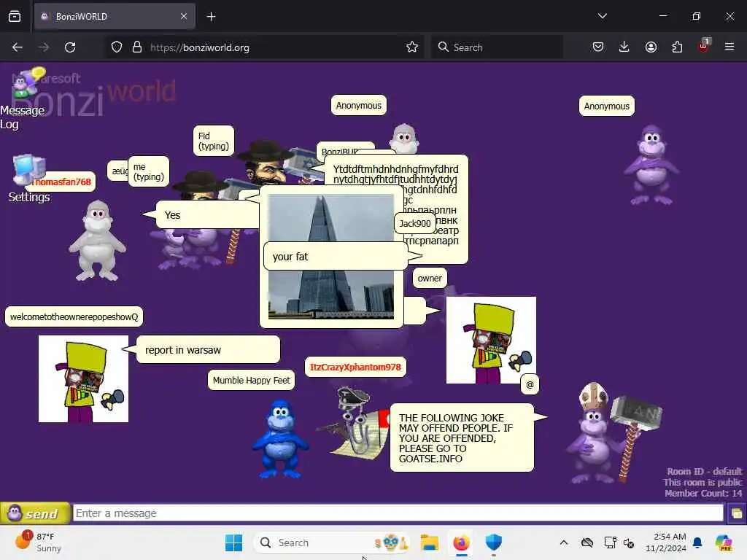Image resolution: width=747 pixels, height=560 pixels.
Task: Click the Enter a message field
Action: (398, 513)
